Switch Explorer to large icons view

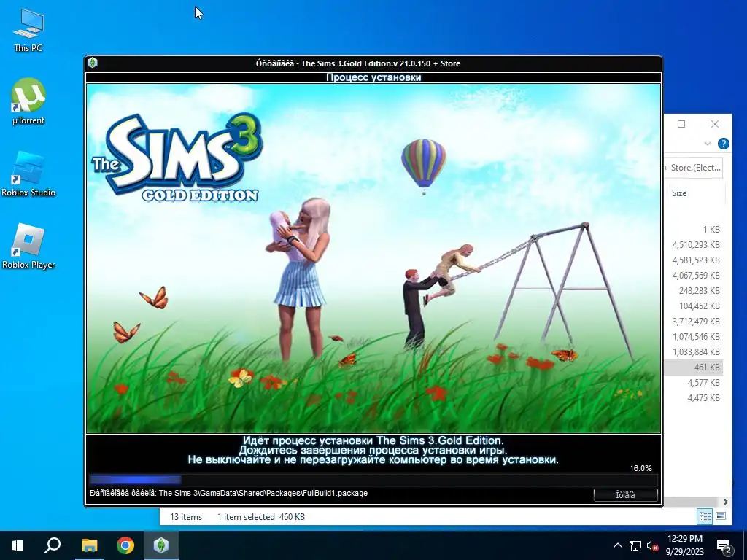tap(721, 516)
